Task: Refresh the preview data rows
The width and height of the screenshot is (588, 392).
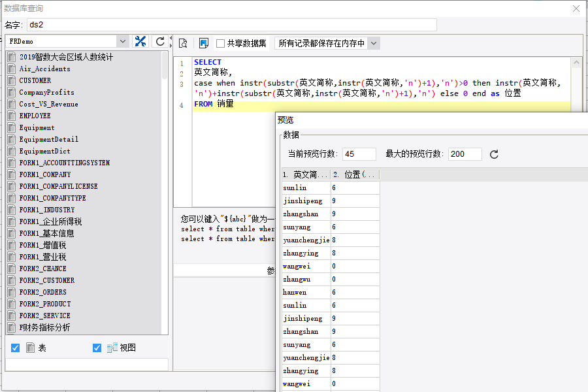Action: [495, 154]
